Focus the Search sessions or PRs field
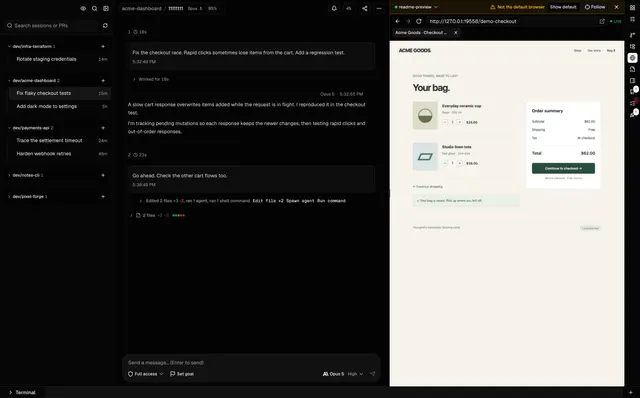 [51, 25]
